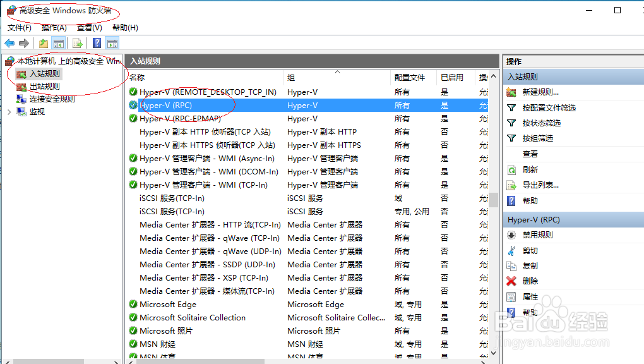Select the Microsoft Solitaire Collection rule

[x=192, y=317]
